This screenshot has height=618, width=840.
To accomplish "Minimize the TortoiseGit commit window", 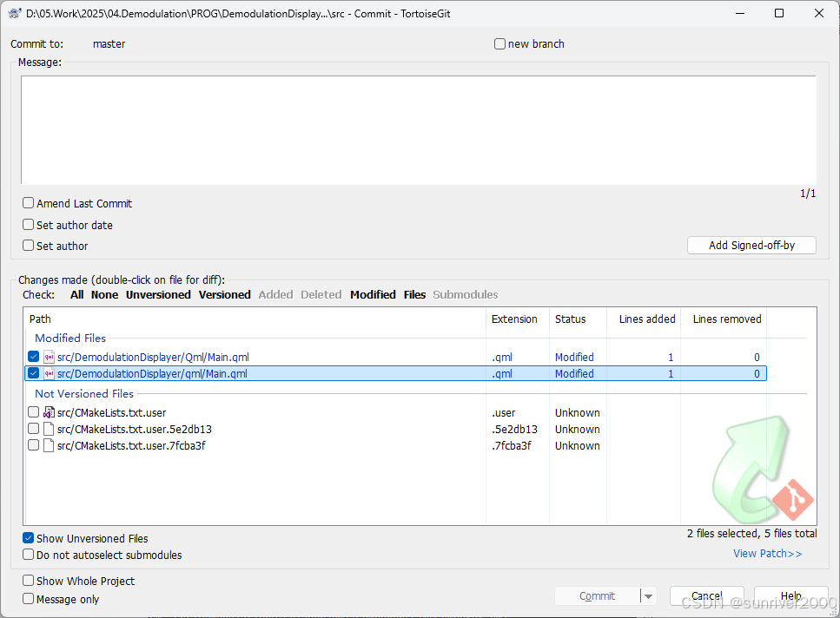I will (740, 13).
